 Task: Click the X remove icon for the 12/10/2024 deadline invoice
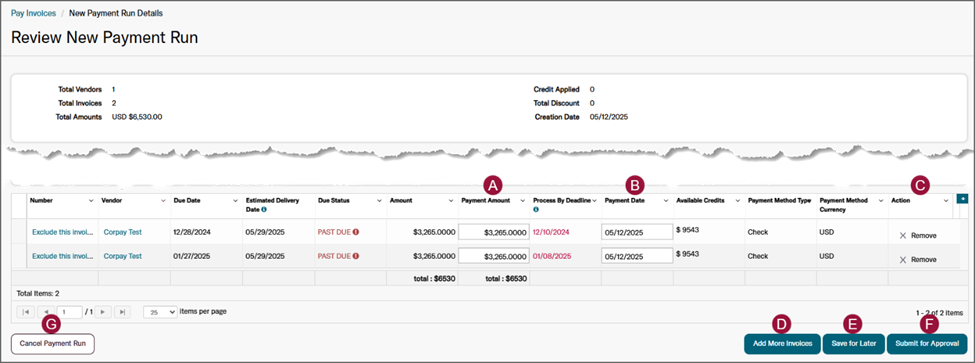903,236
